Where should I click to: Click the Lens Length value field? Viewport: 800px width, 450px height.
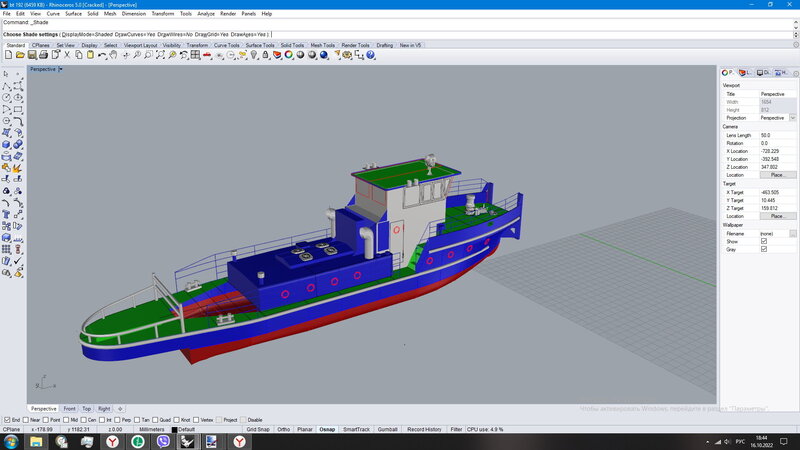(778, 135)
